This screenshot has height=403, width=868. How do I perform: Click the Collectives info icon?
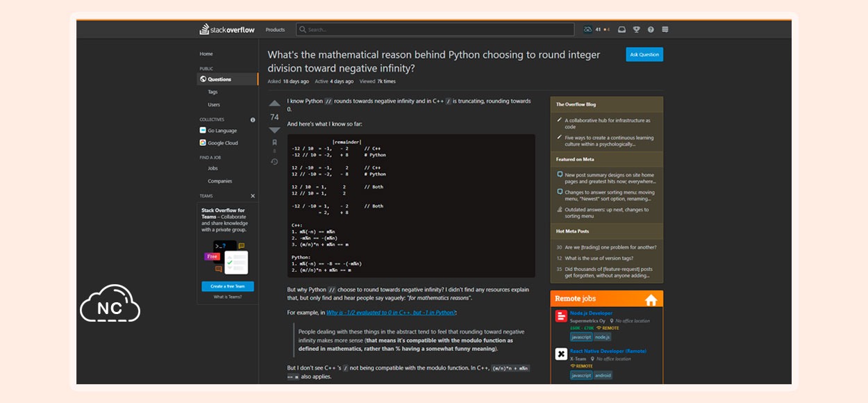253,120
